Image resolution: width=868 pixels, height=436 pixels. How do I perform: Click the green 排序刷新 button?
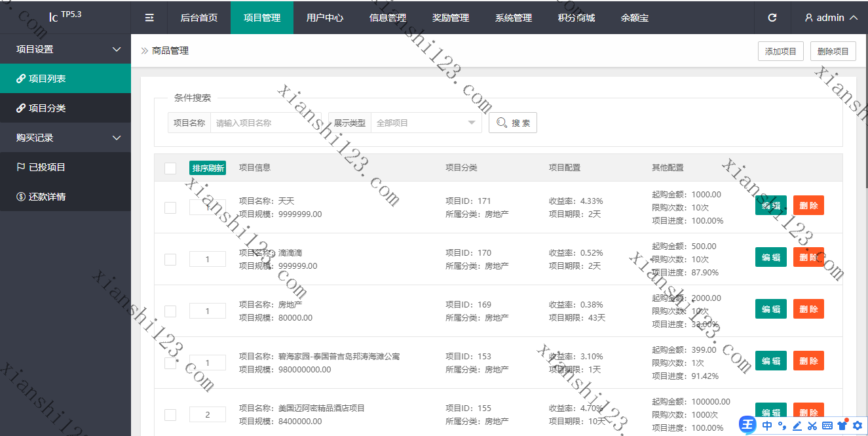tap(208, 168)
